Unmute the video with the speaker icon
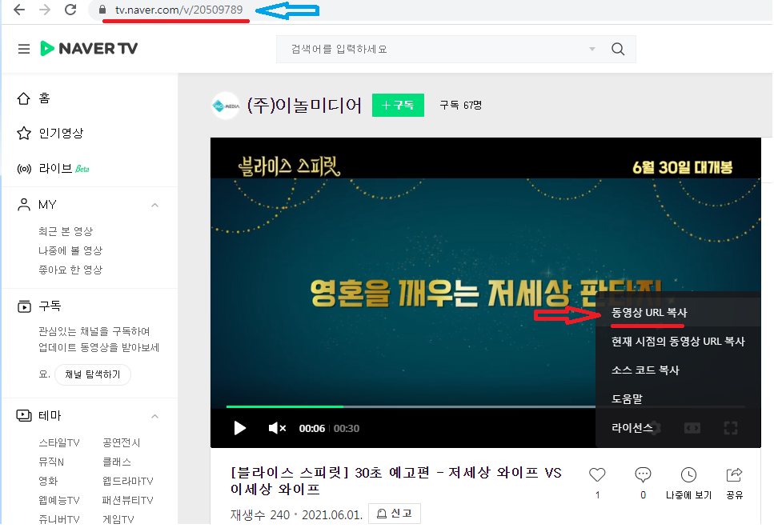Screen dimensions: 774x532 [277, 428]
